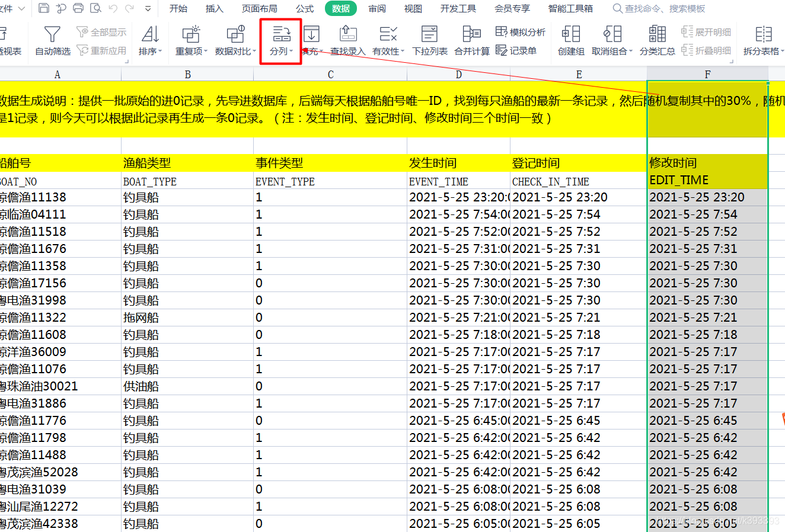Click the 分类汇总 subtotal icon
Viewport: 785px width, 532px height.
coord(657,34)
